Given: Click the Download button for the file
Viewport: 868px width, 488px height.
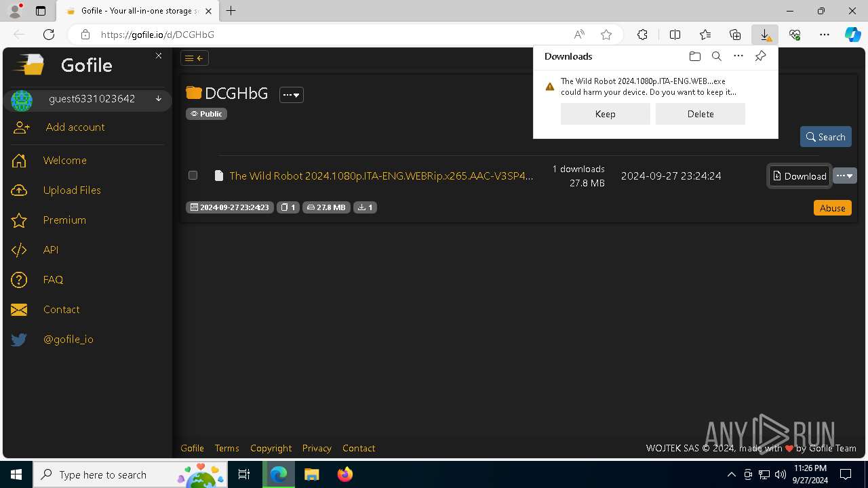Looking at the screenshot, I should click(800, 176).
